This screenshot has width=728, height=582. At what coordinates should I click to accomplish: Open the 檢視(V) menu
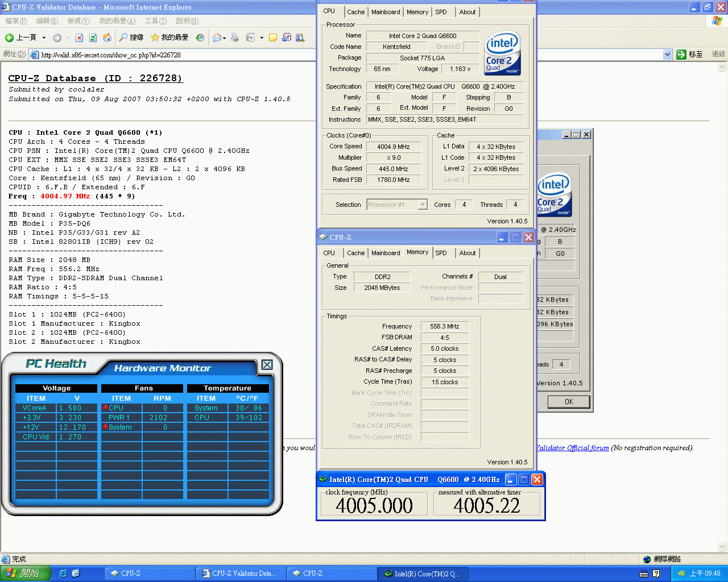click(78, 21)
